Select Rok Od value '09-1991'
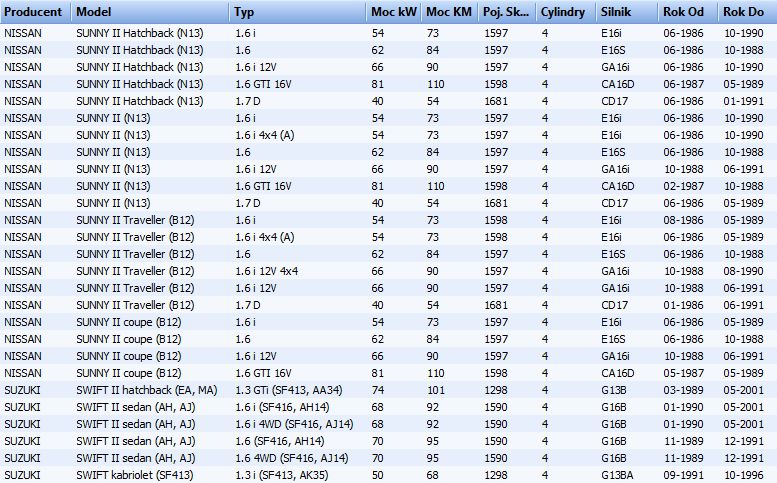Image resolution: width=777 pixels, height=483 pixels. click(683, 476)
